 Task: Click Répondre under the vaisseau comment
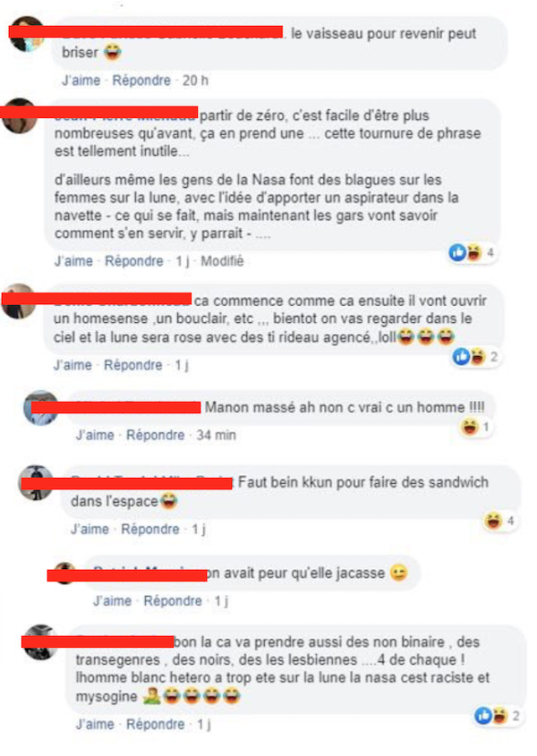[x=141, y=81]
